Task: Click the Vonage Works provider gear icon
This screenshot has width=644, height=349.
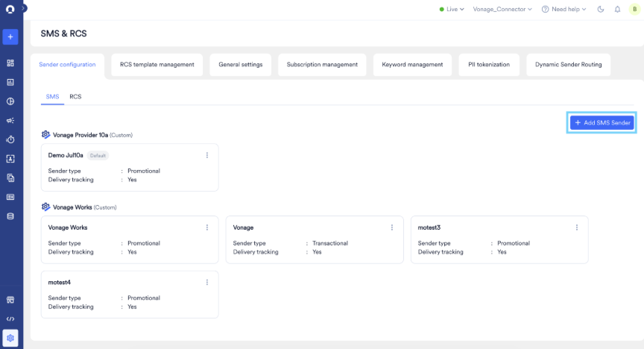Action: pos(45,207)
